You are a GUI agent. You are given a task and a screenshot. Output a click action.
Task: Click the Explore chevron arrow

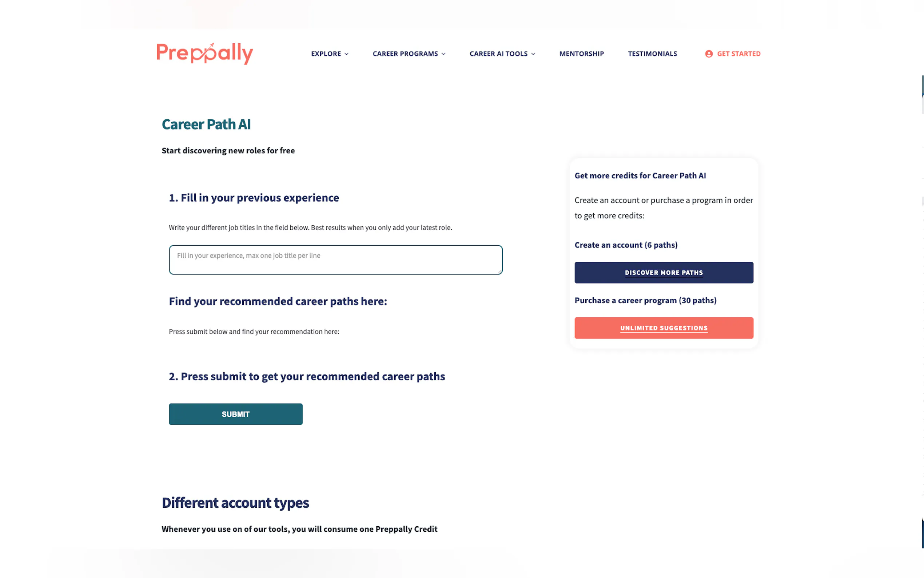(x=346, y=54)
